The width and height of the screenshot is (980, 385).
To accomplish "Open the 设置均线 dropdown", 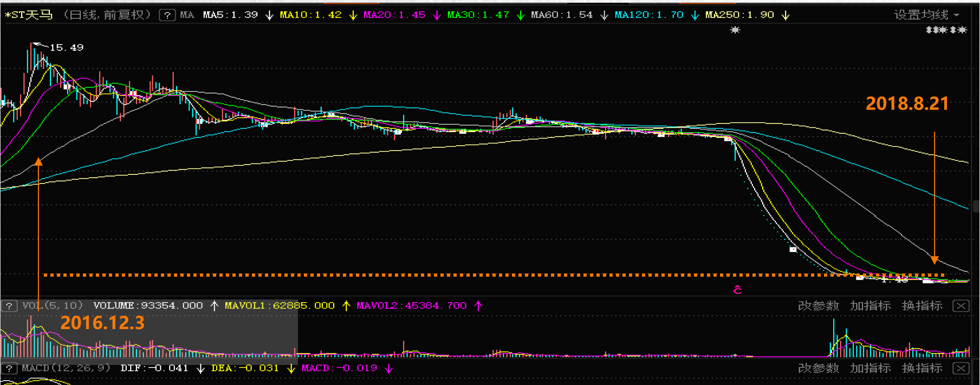I will [926, 15].
